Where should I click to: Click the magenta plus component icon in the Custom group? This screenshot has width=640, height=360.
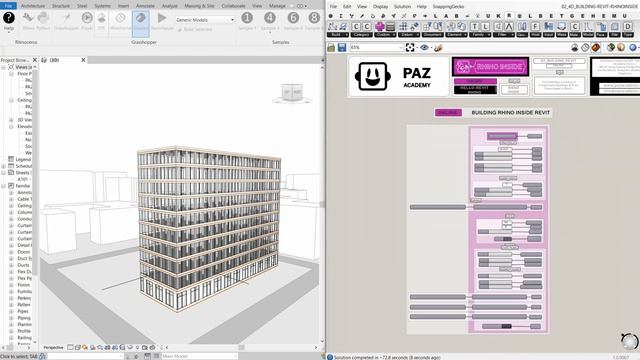click(x=380, y=27)
